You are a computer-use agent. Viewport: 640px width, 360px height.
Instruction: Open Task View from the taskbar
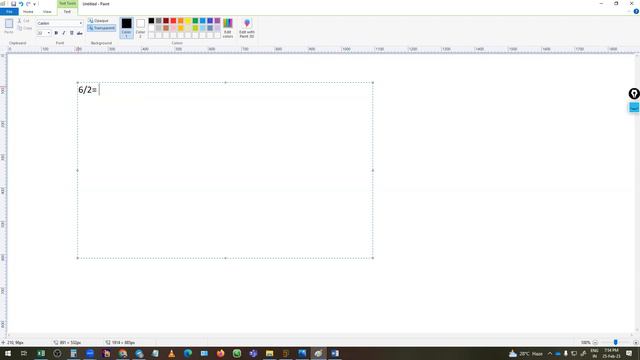(x=24, y=353)
